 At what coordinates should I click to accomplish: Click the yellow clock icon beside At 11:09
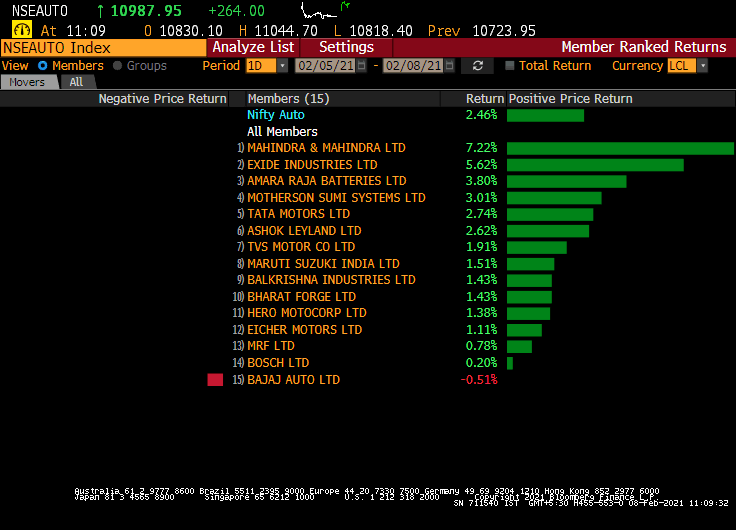[x=21, y=30]
